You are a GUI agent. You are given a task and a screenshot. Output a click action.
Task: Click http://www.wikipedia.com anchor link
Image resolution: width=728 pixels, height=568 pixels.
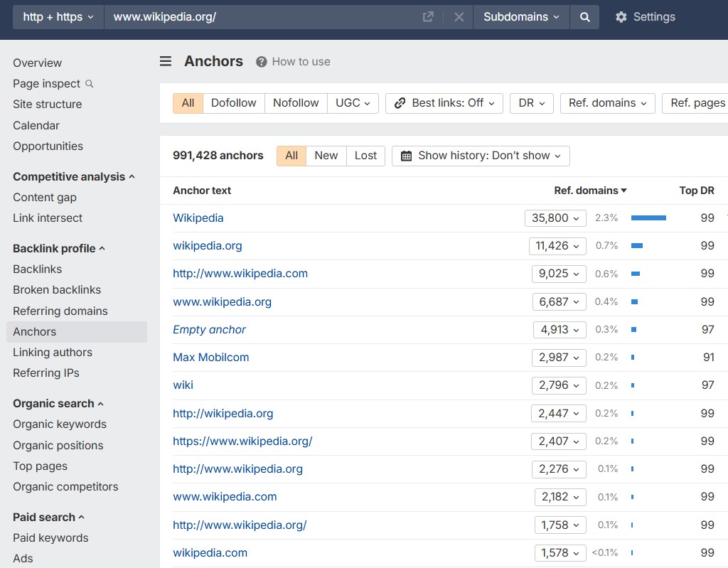click(x=240, y=274)
